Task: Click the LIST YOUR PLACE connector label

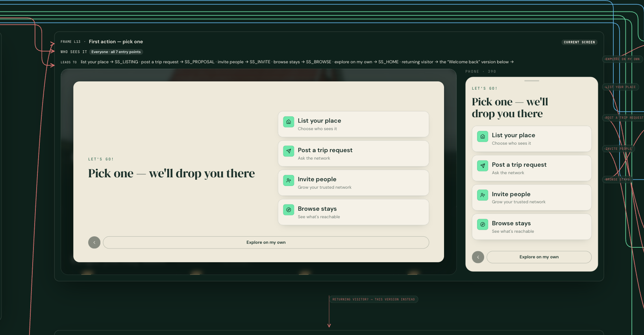Action: (x=621, y=87)
